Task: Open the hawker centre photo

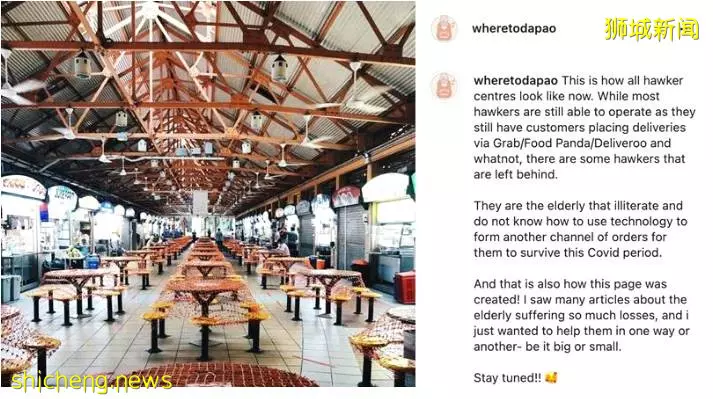Action: click(208, 194)
